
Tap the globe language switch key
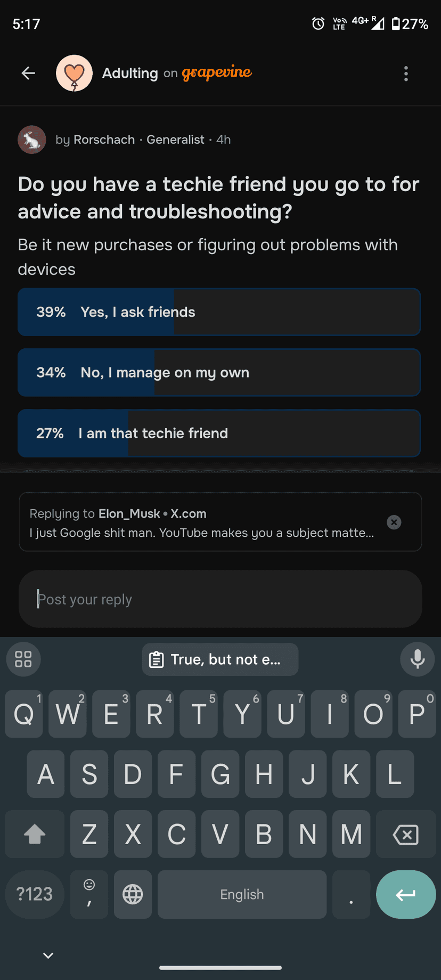pyautogui.click(x=133, y=894)
